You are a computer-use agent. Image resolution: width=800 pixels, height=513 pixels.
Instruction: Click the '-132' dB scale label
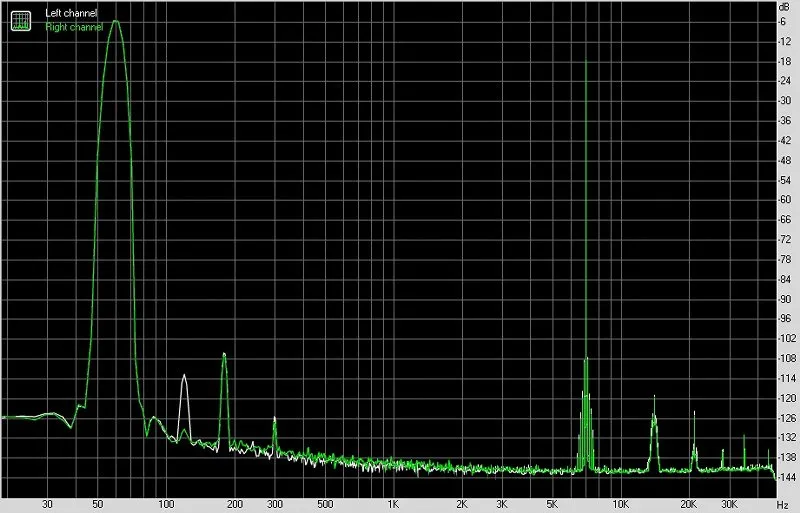pos(786,438)
